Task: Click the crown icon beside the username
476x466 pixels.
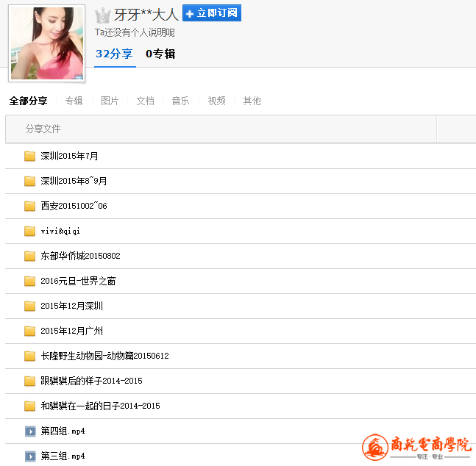Action: pyautogui.click(x=103, y=15)
